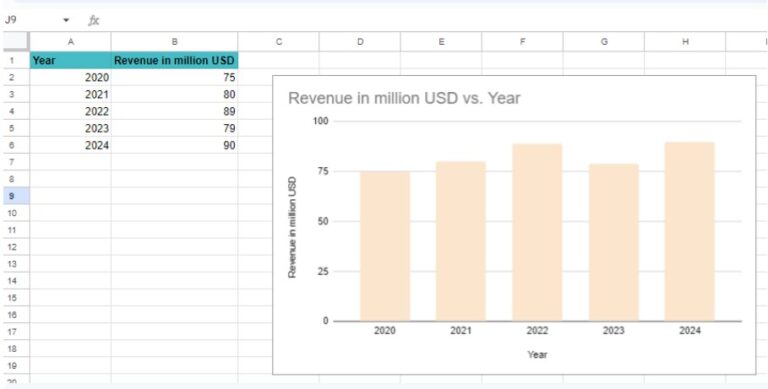Click the vertical axis title of chart
This screenshot has width=768, height=389.
click(x=292, y=227)
